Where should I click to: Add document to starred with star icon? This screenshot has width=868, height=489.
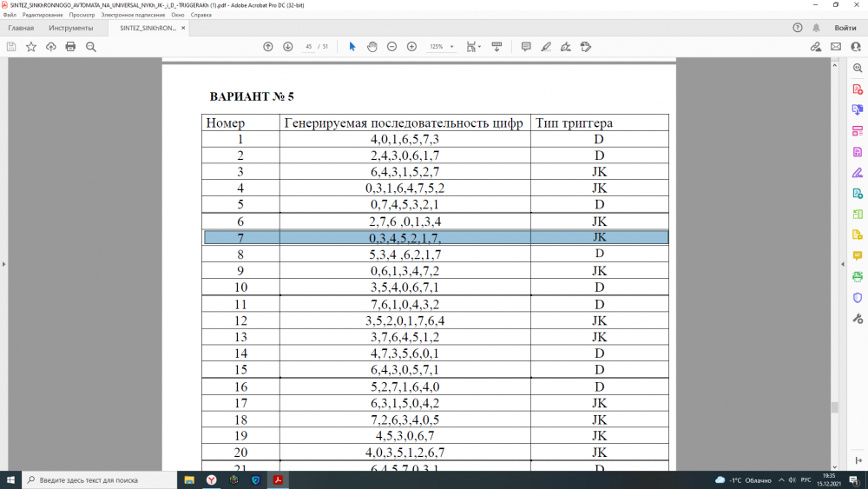[31, 47]
